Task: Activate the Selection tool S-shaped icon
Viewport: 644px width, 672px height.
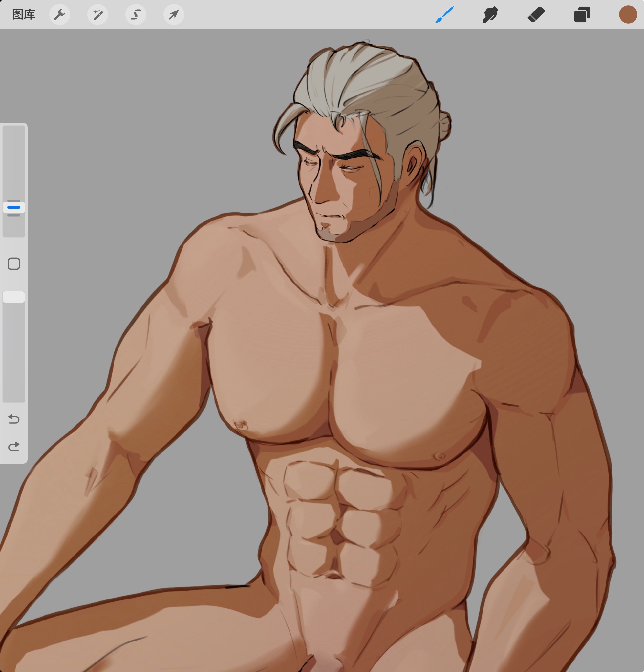Action: tap(136, 14)
